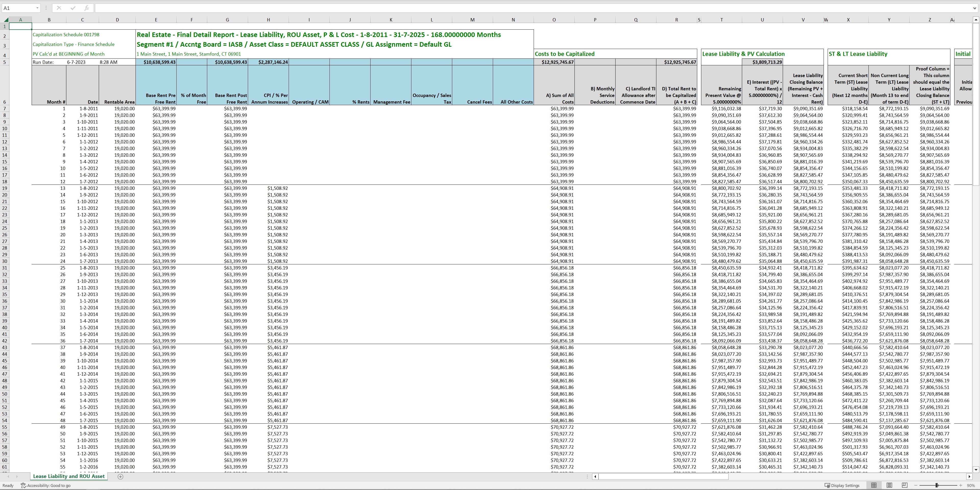Switch to Page Break Preview view

pos(905,485)
